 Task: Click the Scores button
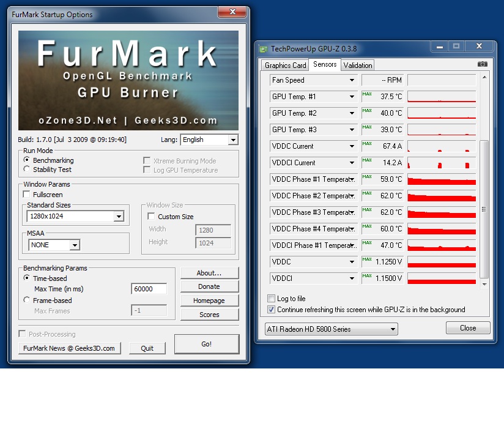(209, 315)
